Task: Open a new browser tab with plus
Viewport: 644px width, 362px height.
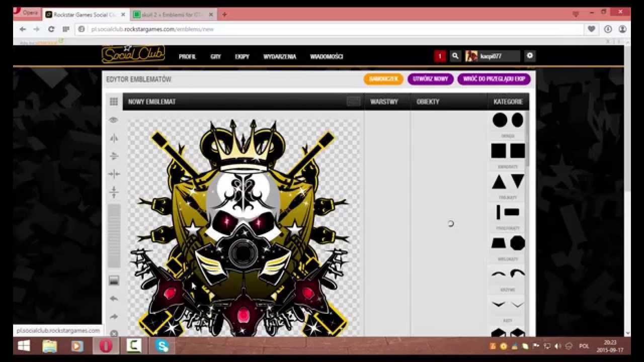Action: [224, 14]
